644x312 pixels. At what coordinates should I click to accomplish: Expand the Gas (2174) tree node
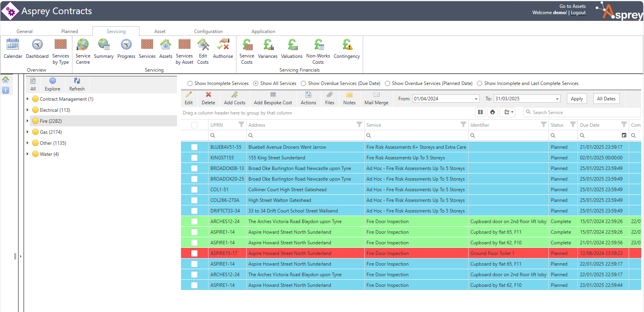tap(28, 132)
